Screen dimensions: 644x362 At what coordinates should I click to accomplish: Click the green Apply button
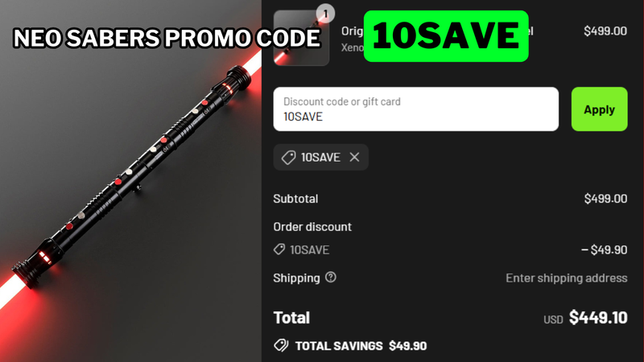pyautogui.click(x=599, y=109)
